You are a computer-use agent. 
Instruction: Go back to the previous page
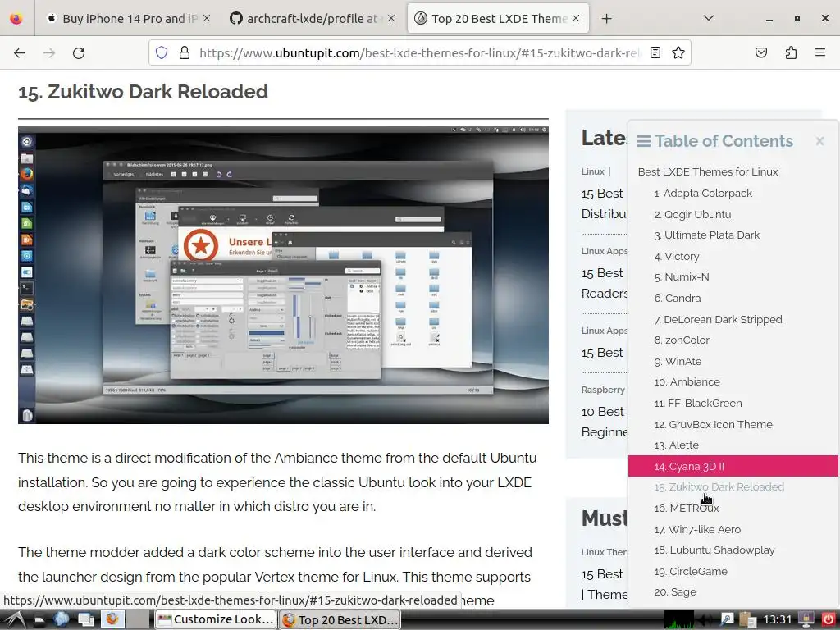pos(20,52)
